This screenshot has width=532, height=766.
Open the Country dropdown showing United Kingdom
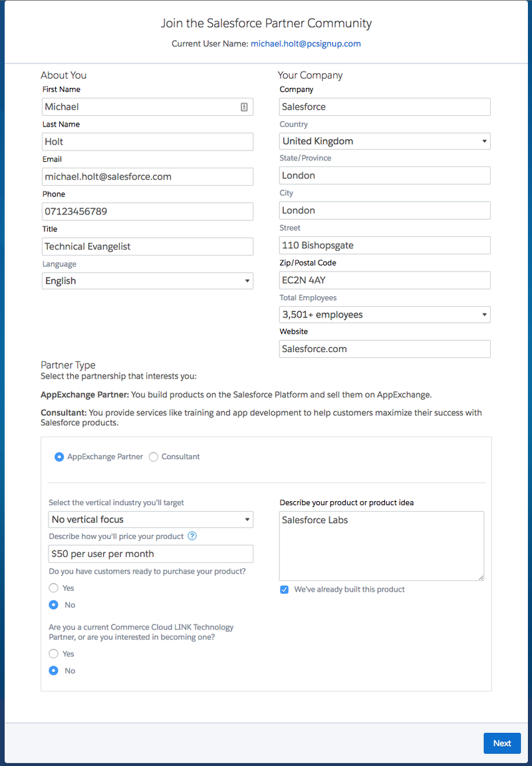[x=384, y=141]
